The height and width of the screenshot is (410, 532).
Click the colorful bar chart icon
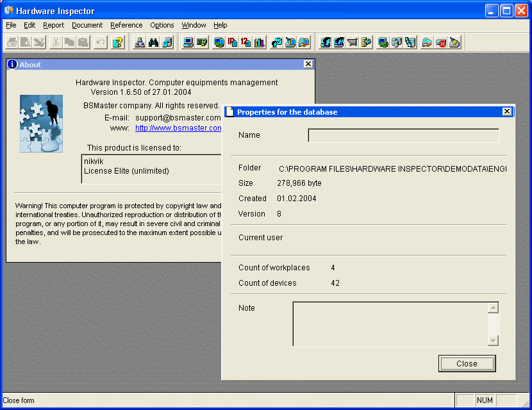click(260, 42)
